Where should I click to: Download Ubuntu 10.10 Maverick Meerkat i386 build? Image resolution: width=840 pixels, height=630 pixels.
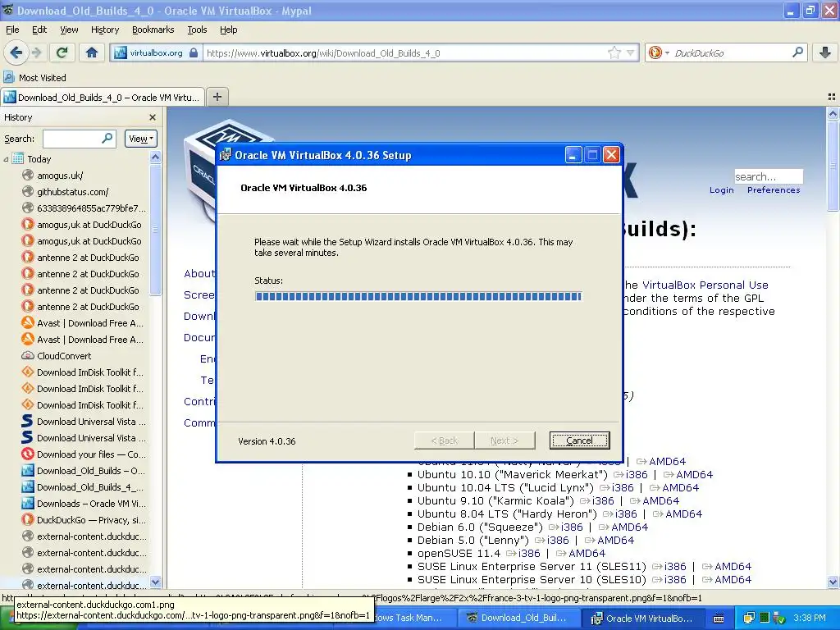coord(637,475)
